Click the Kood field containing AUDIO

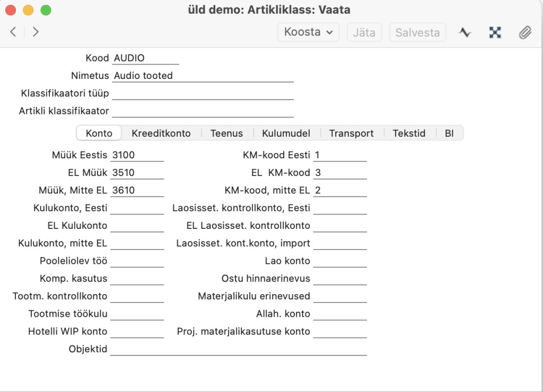pyautogui.click(x=145, y=58)
